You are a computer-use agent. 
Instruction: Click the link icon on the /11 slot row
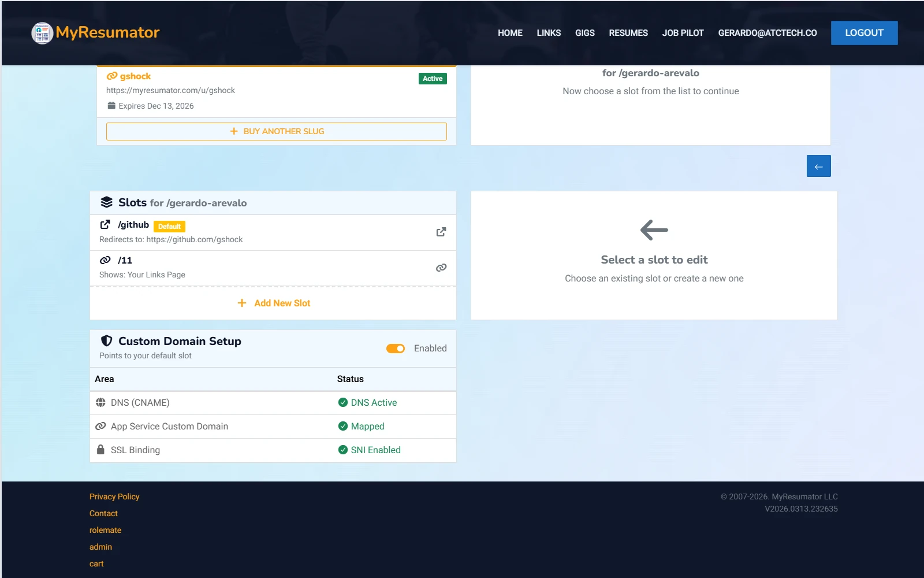click(x=441, y=268)
